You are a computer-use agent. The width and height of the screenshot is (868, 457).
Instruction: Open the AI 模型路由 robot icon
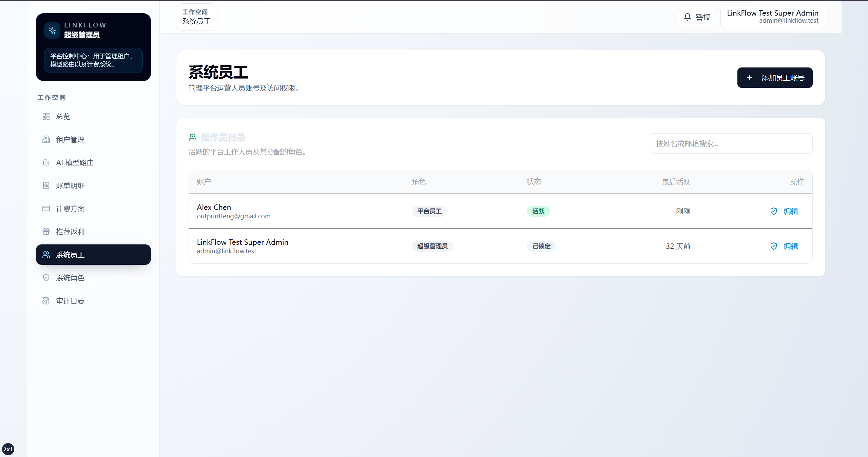[46, 162]
